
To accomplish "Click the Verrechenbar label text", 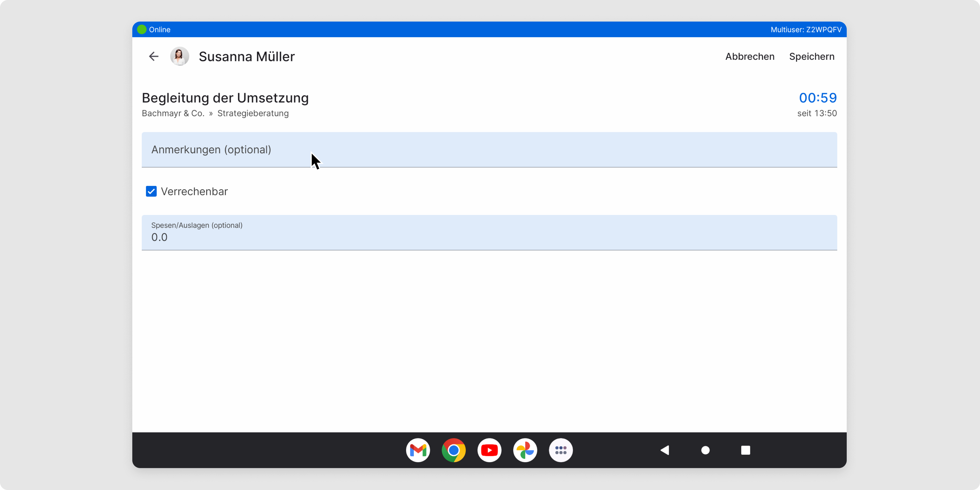I will [x=194, y=191].
